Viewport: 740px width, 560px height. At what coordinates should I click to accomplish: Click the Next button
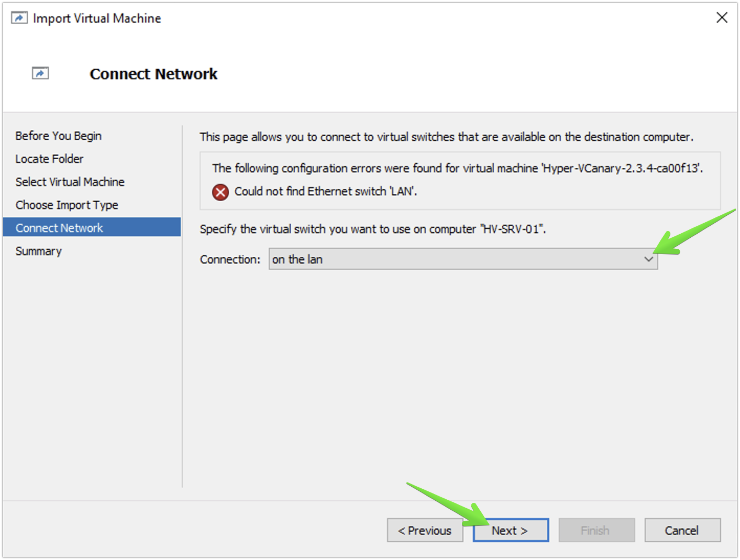click(511, 530)
